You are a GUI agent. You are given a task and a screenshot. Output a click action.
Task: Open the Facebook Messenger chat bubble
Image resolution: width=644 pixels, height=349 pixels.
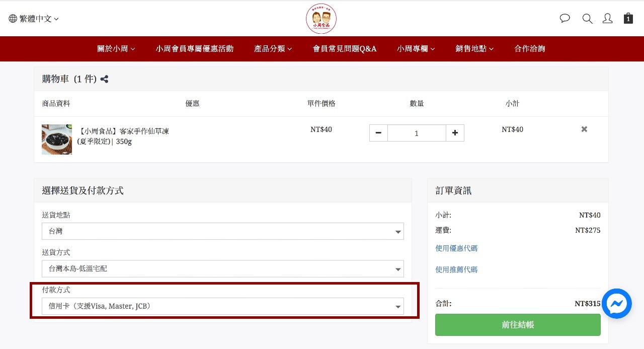(x=616, y=304)
